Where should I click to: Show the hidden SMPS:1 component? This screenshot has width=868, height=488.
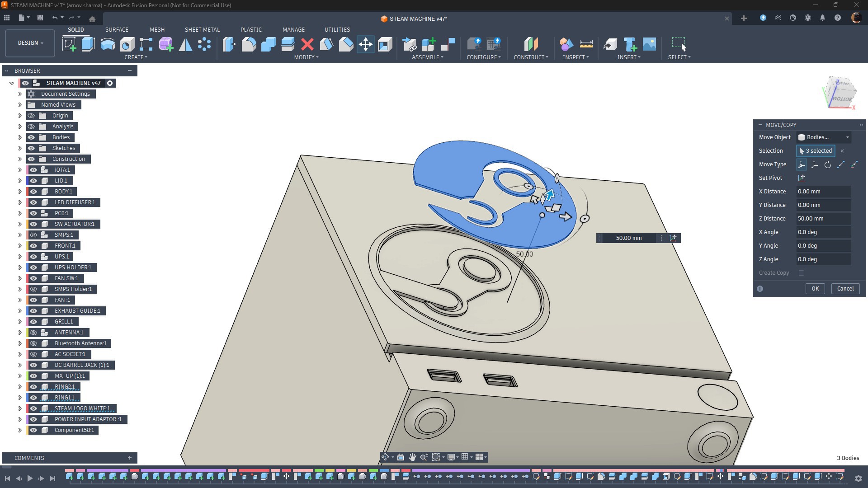(33, 235)
